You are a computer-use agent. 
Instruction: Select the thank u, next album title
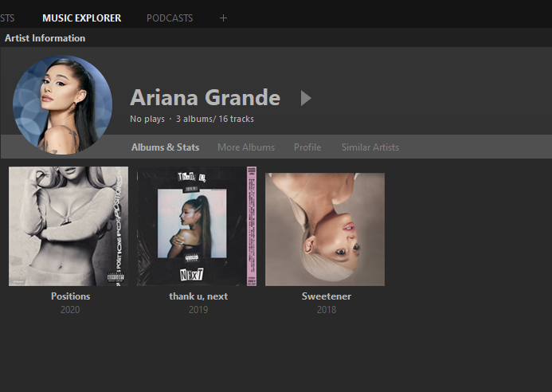tap(198, 296)
